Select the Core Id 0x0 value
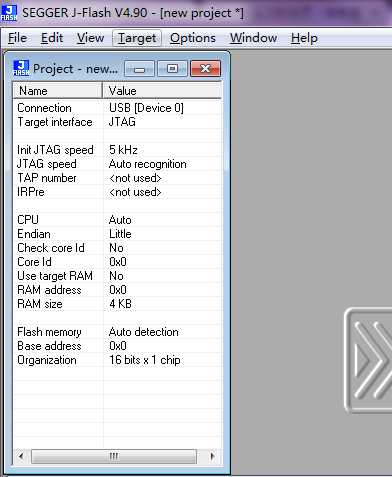Screen dimensions: 392x477 [118, 262]
